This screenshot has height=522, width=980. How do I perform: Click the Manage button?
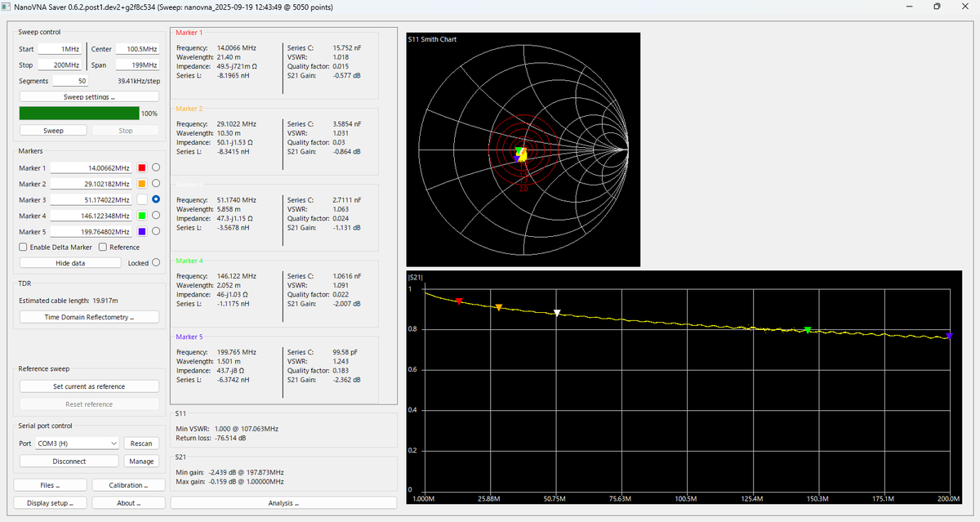pyautogui.click(x=141, y=461)
